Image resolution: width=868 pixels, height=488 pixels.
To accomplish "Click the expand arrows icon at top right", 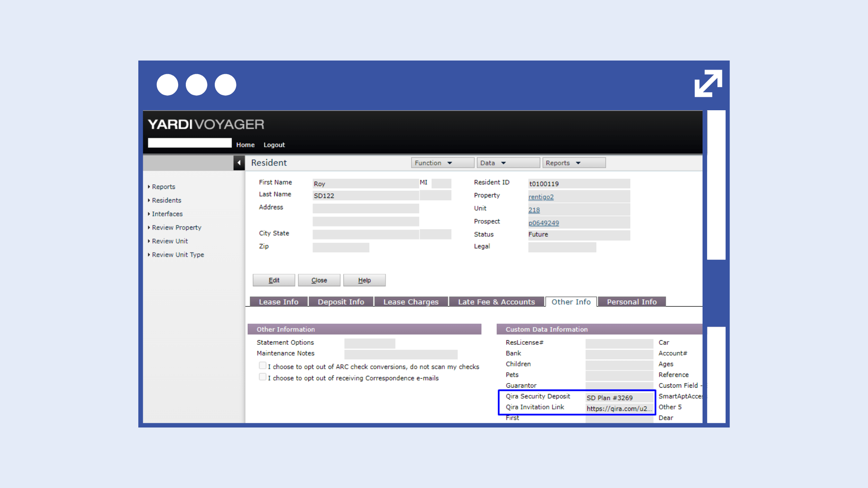I will click(708, 84).
